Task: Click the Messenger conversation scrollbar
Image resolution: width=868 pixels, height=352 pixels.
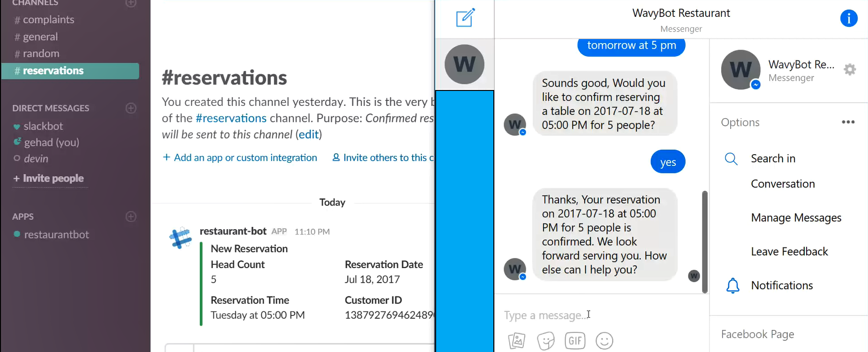Action: point(704,242)
